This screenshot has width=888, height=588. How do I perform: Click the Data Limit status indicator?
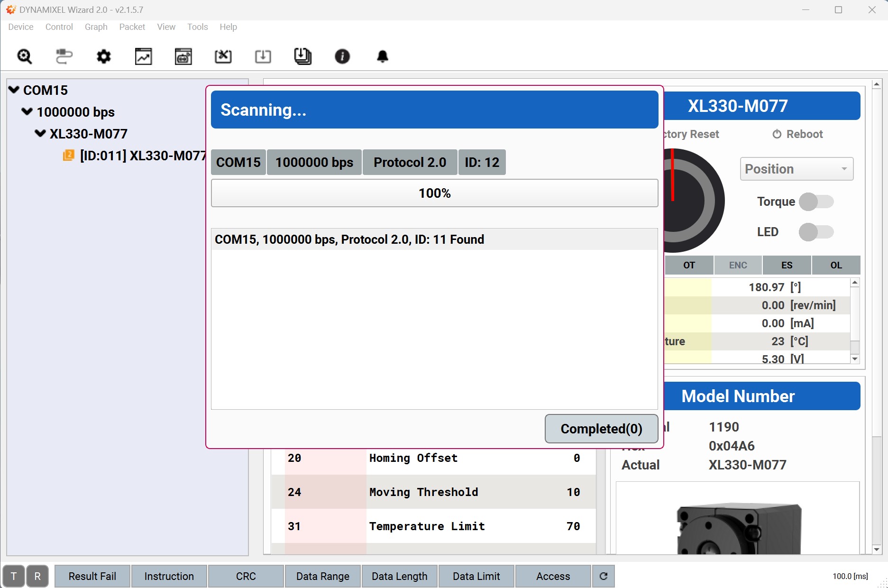pos(476,576)
